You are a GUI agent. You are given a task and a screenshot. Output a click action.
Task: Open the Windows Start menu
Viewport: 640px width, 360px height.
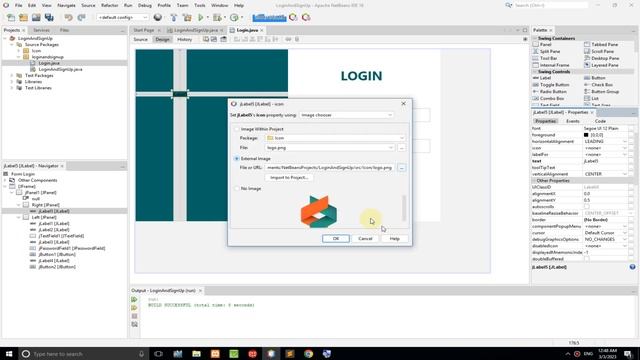(x=9, y=354)
